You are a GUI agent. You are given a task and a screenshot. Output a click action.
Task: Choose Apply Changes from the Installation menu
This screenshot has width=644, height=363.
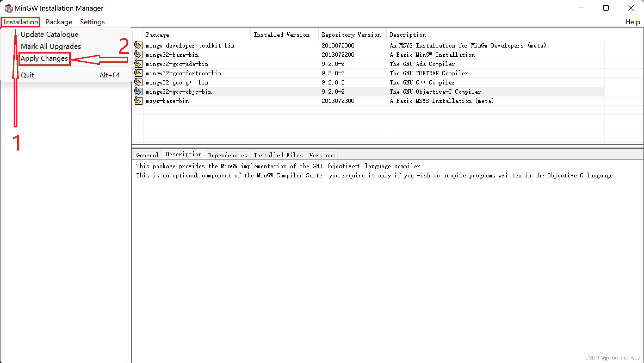[x=44, y=58]
